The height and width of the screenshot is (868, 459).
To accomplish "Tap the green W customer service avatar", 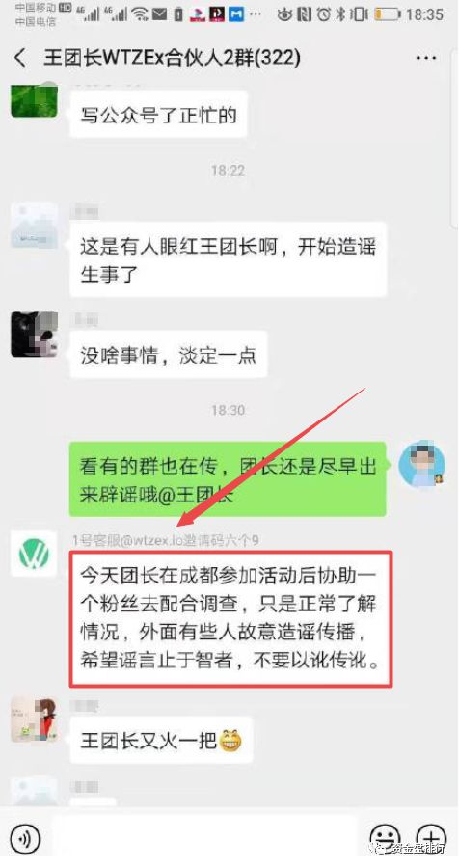I will point(34,555).
